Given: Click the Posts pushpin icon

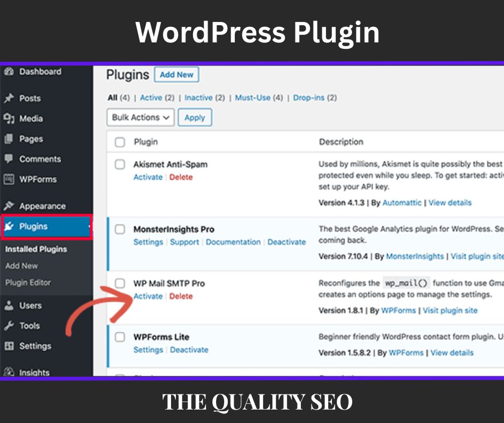Looking at the screenshot, I should (x=9, y=98).
